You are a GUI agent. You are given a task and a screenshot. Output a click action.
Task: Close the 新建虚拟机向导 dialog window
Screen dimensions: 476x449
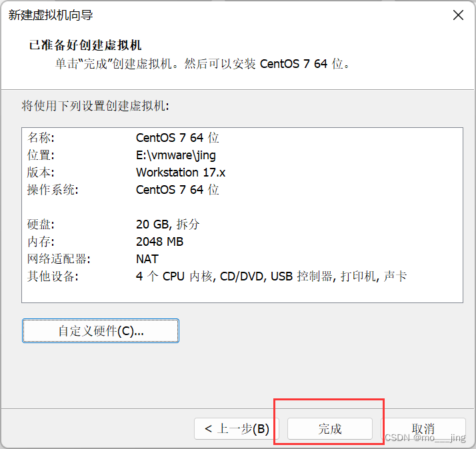point(458,15)
